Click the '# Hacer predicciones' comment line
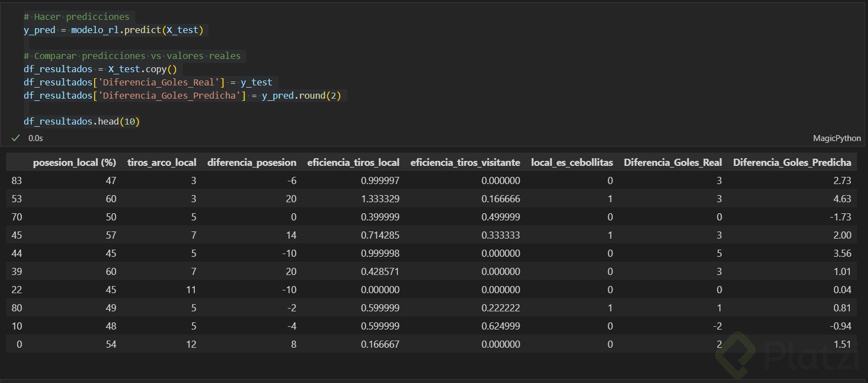868x383 pixels. pyautogui.click(x=77, y=17)
